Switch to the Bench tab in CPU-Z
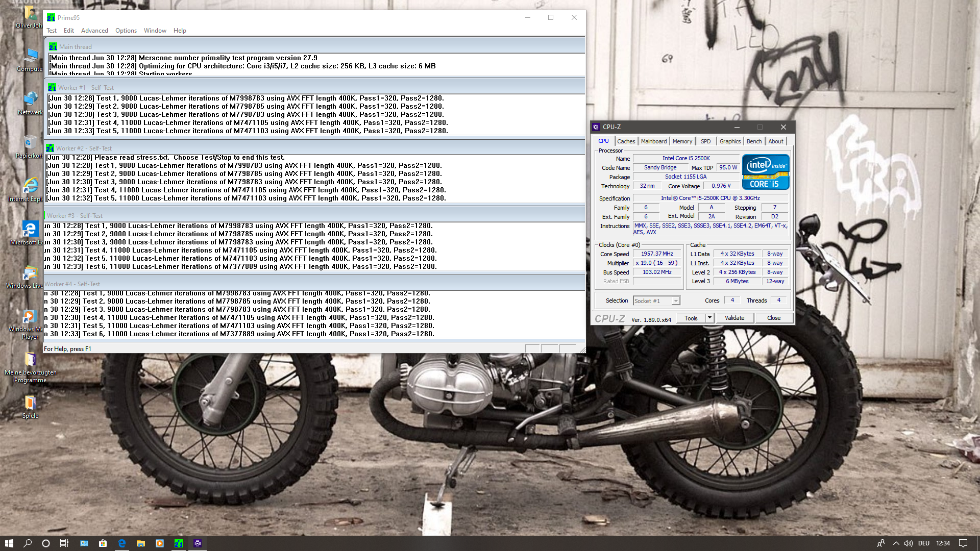 point(754,141)
